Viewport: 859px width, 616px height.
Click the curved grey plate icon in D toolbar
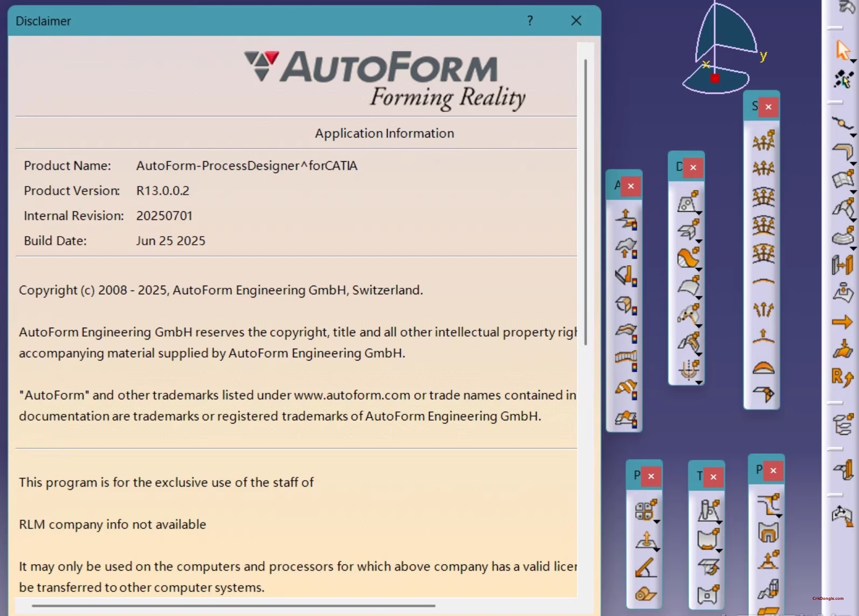click(x=689, y=286)
